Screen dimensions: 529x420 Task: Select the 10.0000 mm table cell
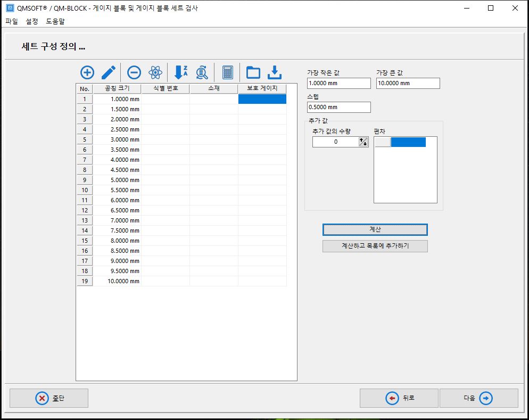coord(117,282)
